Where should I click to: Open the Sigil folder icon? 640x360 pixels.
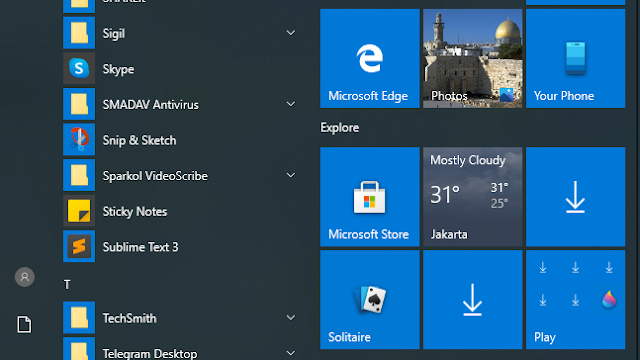click(x=79, y=33)
